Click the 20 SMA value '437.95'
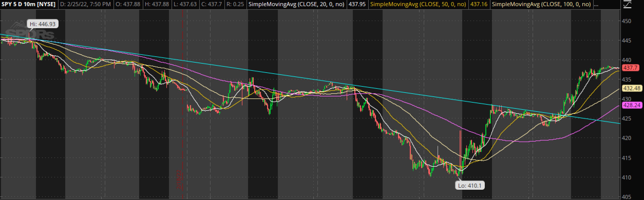 [357, 4]
